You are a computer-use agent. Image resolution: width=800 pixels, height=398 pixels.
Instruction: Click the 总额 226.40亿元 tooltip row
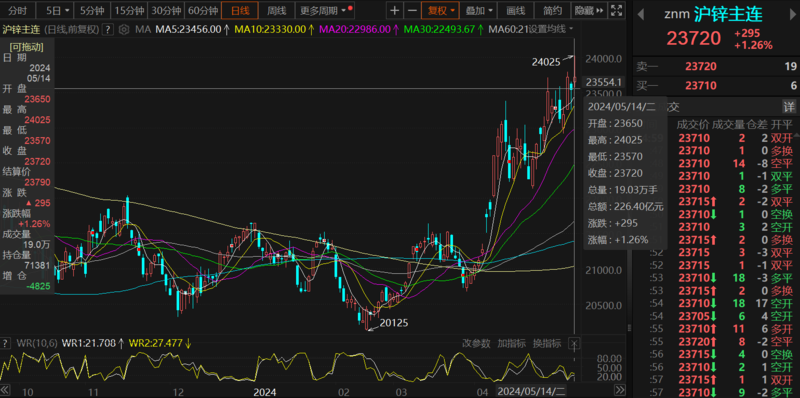point(625,207)
